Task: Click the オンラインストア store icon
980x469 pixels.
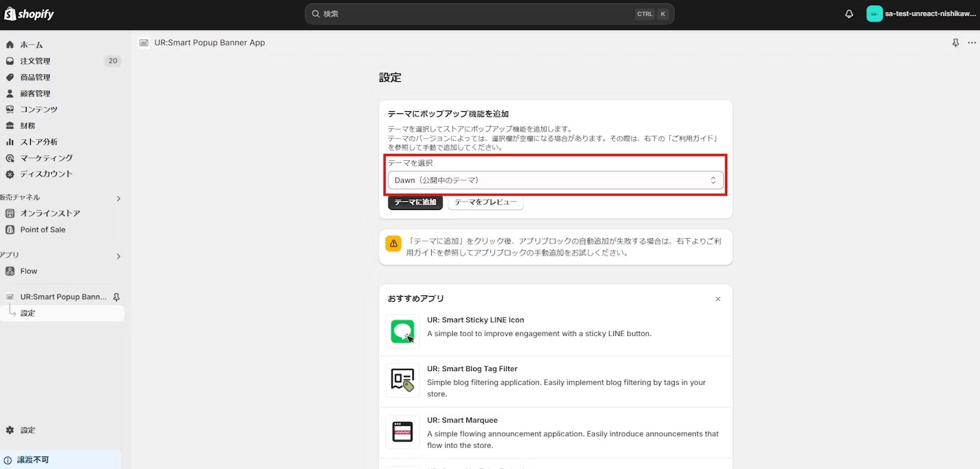Action: tap(10, 213)
